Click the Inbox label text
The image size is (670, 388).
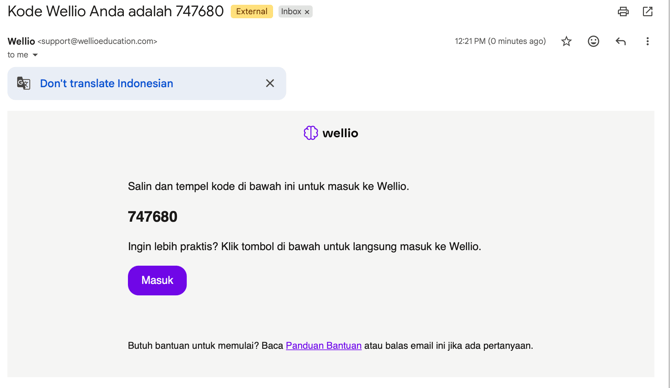[x=291, y=12]
